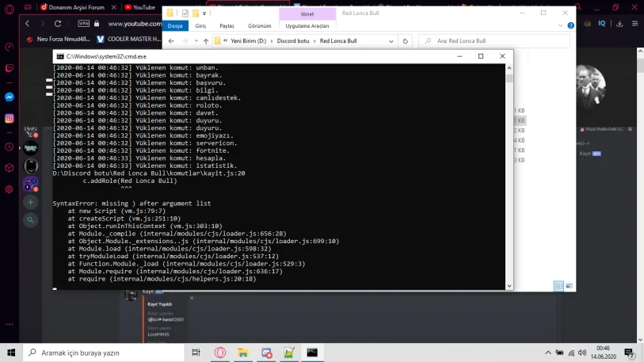Open Opera from the taskbar
This screenshot has height=362, width=644.
click(x=219, y=352)
